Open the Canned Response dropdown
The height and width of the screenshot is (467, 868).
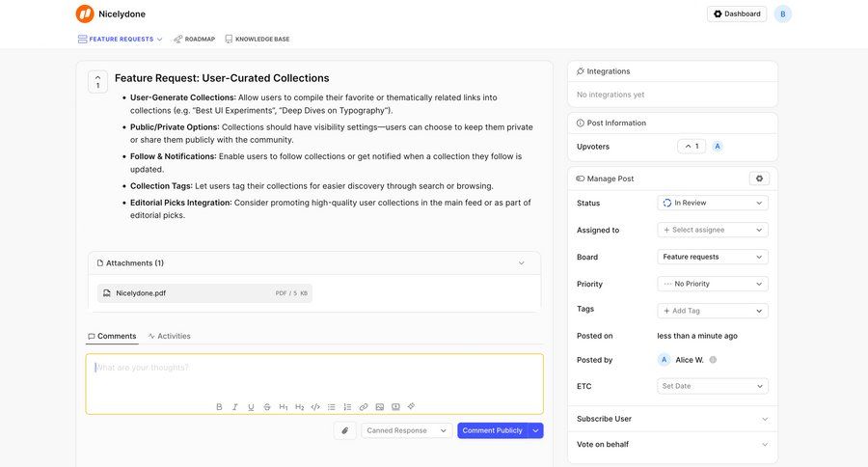click(406, 430)
